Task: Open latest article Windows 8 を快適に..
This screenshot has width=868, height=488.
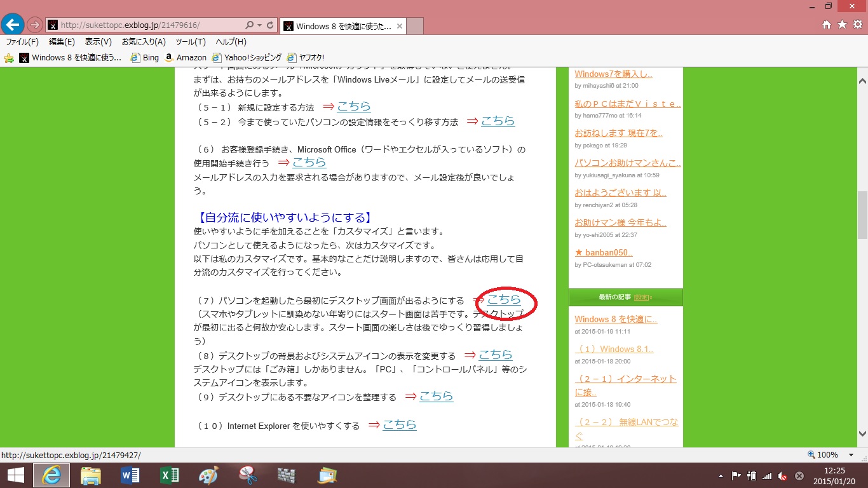Action: click(616, 319)
